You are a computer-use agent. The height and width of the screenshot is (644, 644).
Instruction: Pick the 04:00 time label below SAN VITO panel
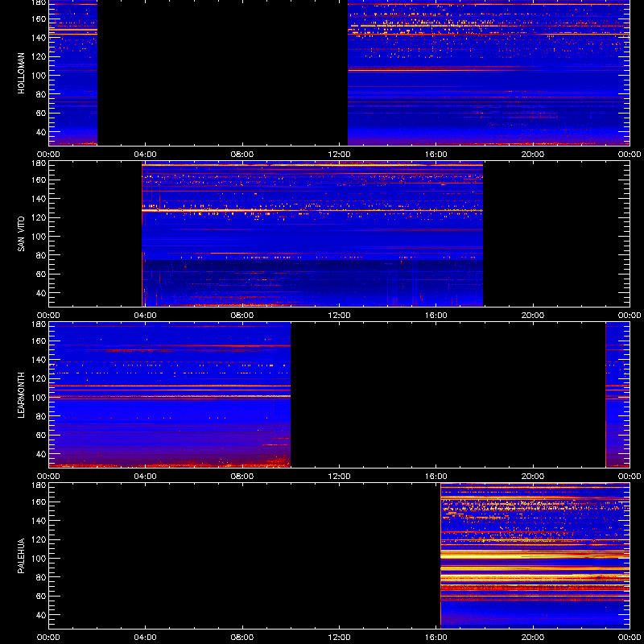click(x=146, y=316)
